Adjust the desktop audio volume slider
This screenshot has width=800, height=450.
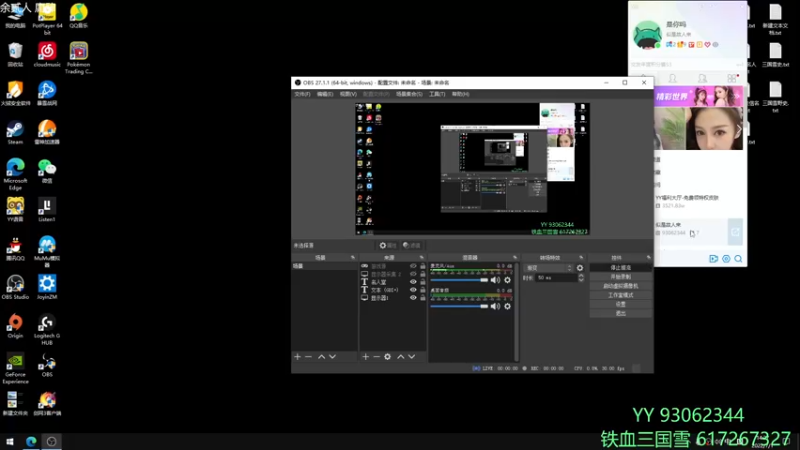tap(459, 306)
